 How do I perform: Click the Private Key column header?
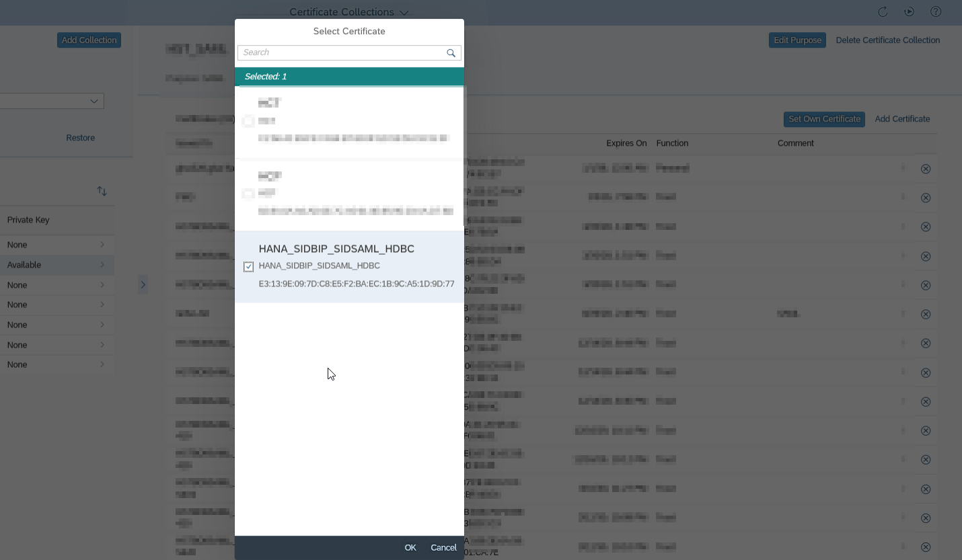[28, 220]
